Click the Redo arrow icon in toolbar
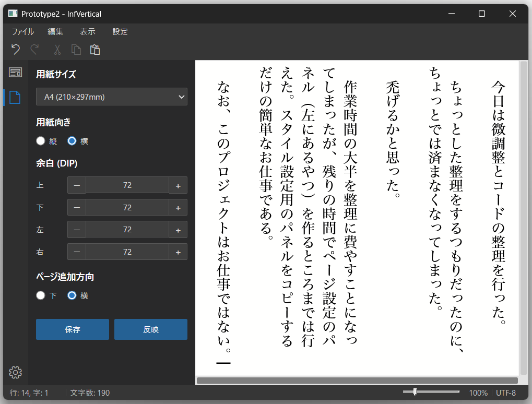This screenshot has width=532, height=404. tap(34, 50)
